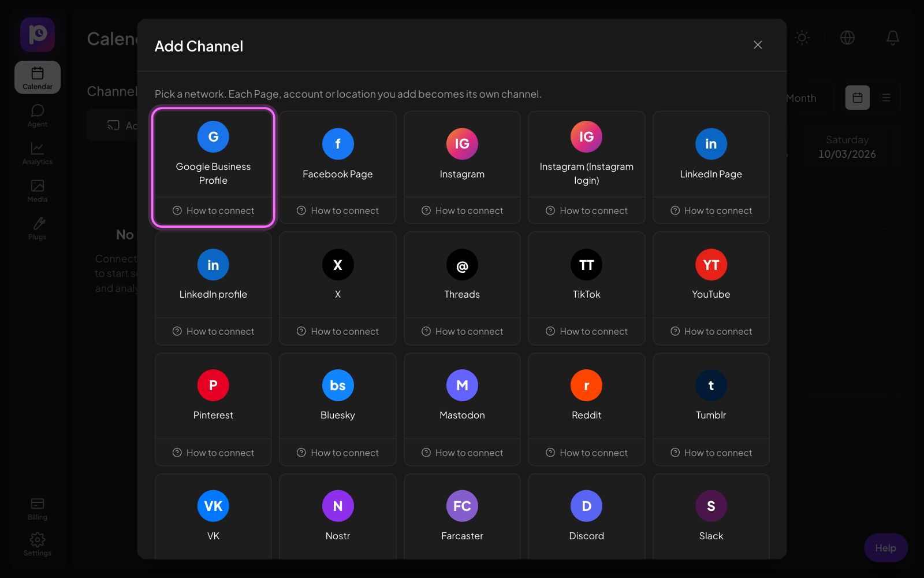Select the Farcaster channel icon
The width and height of the screenshot is (924, 578).
pos(462,506)
